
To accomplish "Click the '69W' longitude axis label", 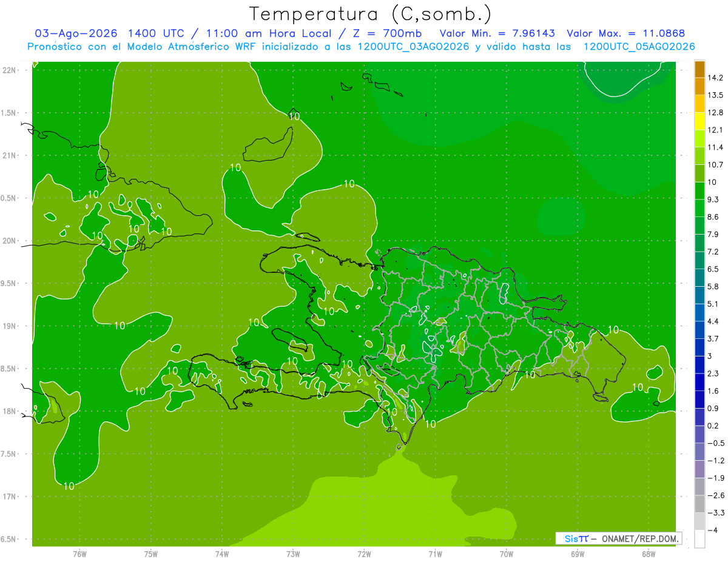I will point(578,554).
